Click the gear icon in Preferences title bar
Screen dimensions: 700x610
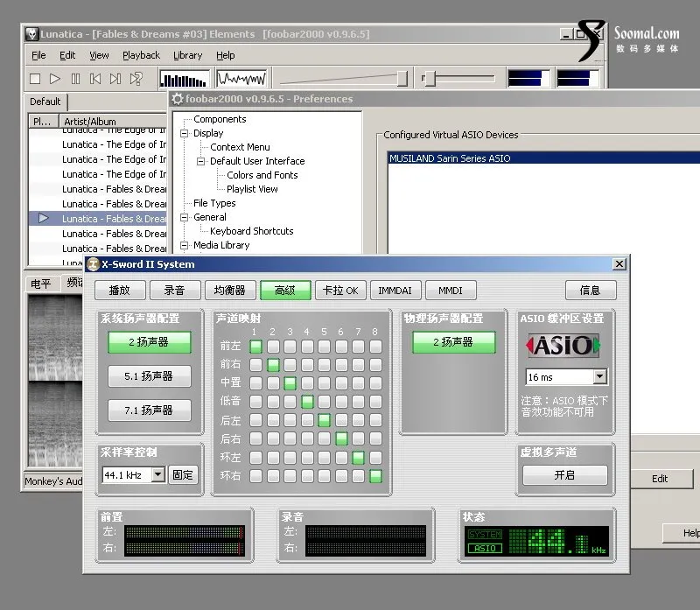[178, 99]
